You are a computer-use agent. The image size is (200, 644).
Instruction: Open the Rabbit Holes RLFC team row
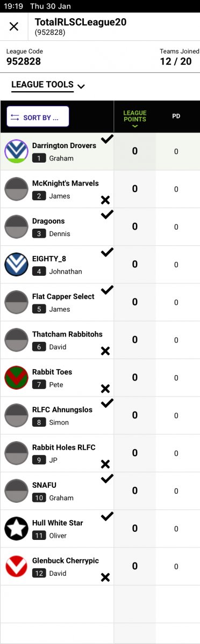coord(100,453)
